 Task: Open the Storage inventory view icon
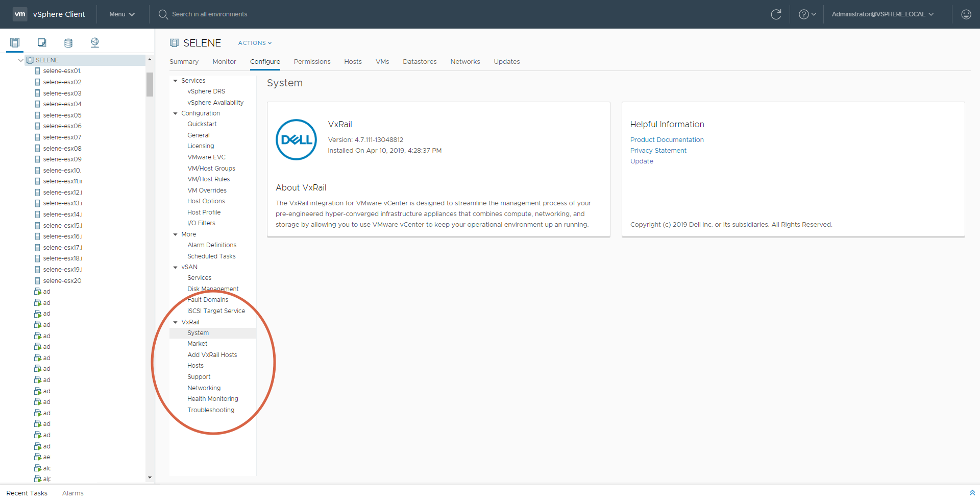(x=68, y=43)
